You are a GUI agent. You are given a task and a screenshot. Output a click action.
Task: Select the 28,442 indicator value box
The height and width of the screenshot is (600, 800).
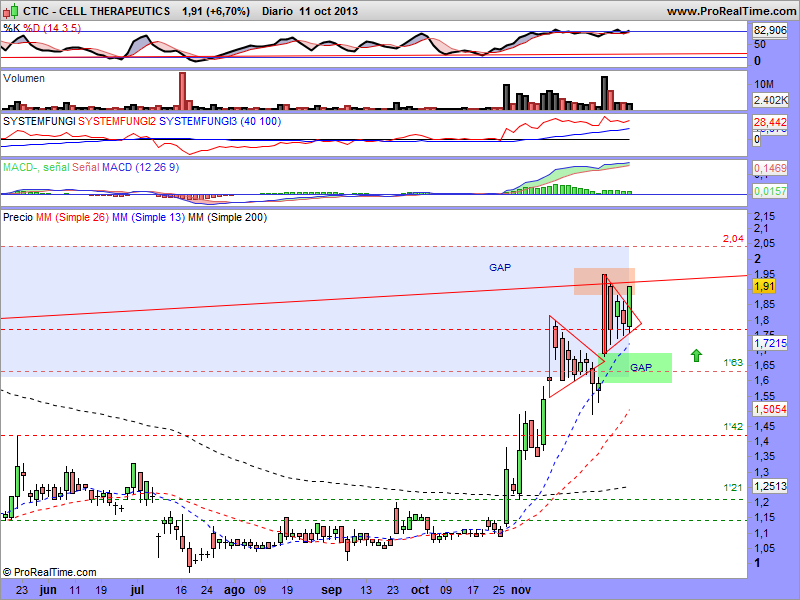[x=770, y=122]
